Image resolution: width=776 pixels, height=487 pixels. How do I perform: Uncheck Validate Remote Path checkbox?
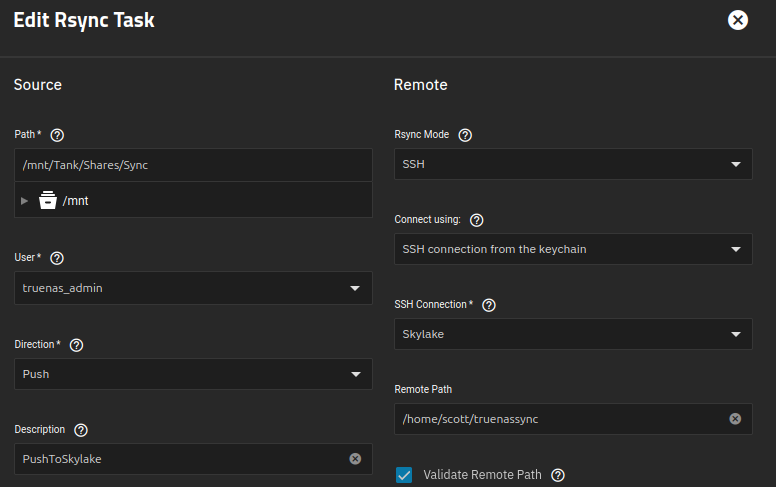point(404,475)
